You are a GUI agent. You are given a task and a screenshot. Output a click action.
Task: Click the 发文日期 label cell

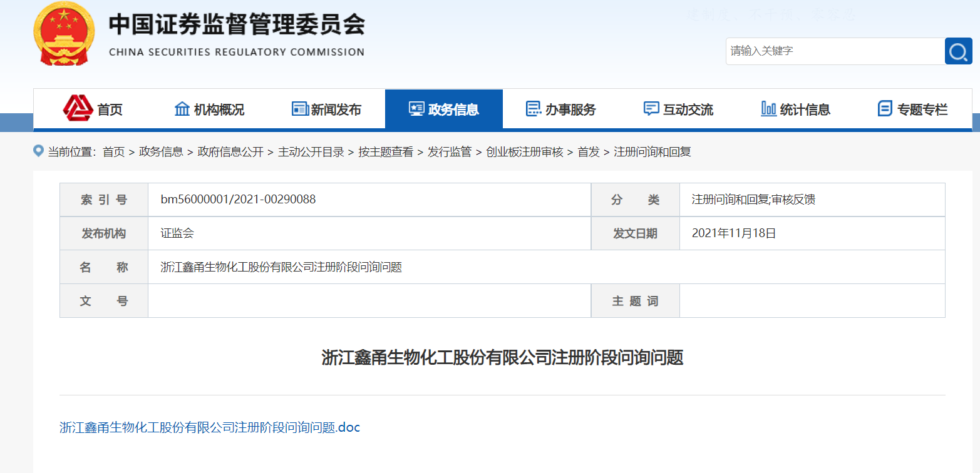(636, 233)
